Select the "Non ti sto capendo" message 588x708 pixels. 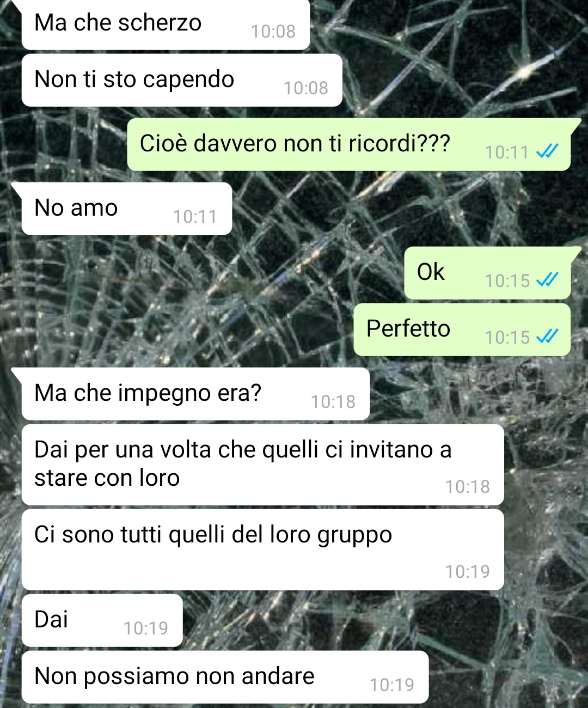coord(182,80)
